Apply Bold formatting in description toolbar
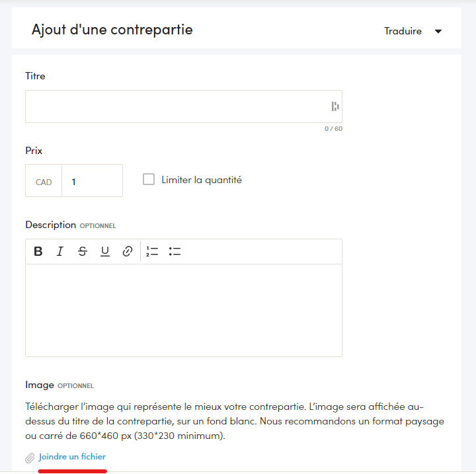Viewport: 476px width, 474px height. (38, 251)
